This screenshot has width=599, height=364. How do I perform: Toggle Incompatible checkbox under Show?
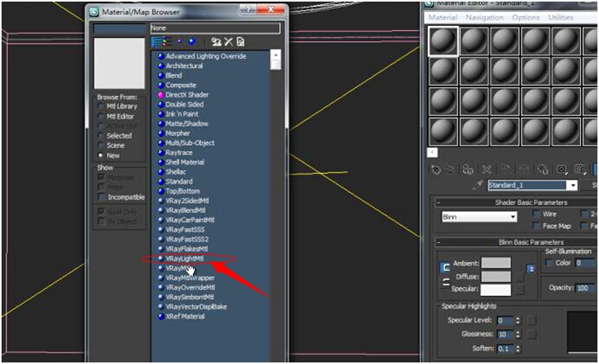click(101, 197)
